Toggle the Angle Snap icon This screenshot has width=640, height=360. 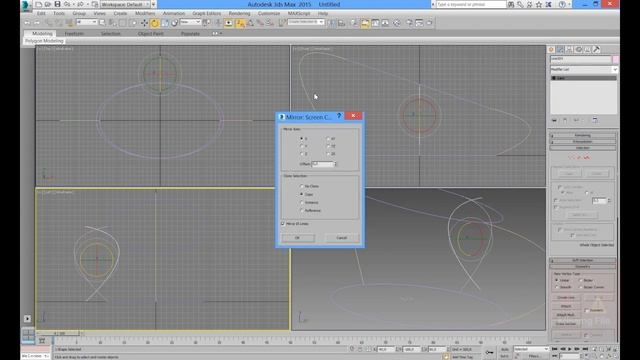click(250, 23)
